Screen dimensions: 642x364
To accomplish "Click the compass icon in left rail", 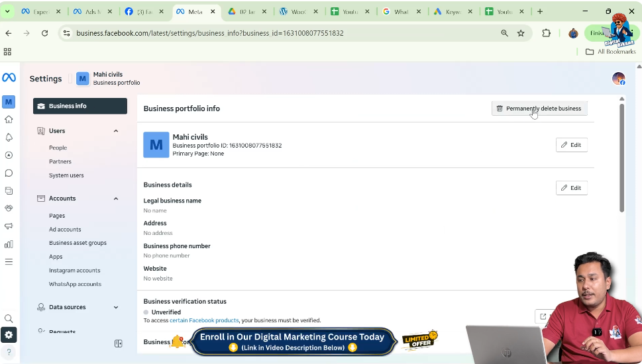I will (9, 156).
